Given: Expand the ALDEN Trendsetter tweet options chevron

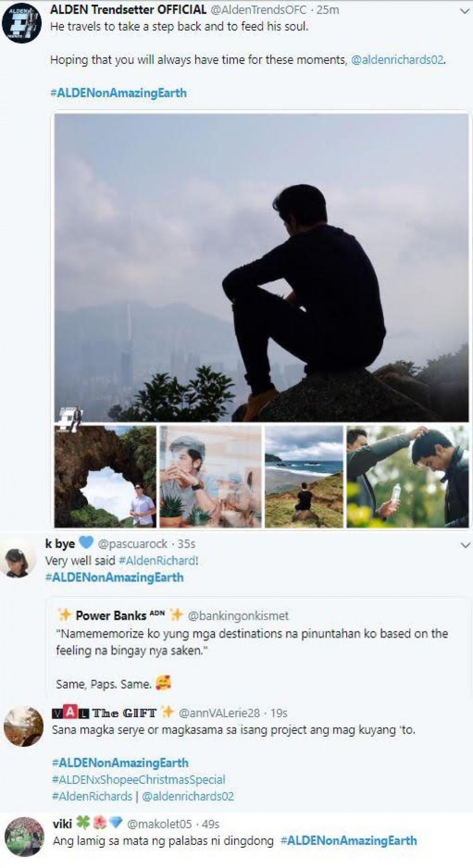Looking at the screenshot, I should [x=465, y=11].
